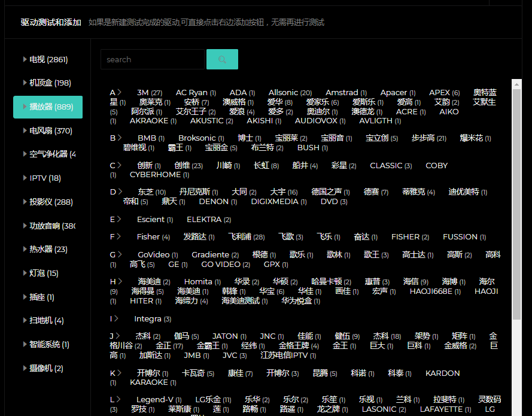Open brand 3M (27)
Screen dimensions: 532x416
pos(150,93)
